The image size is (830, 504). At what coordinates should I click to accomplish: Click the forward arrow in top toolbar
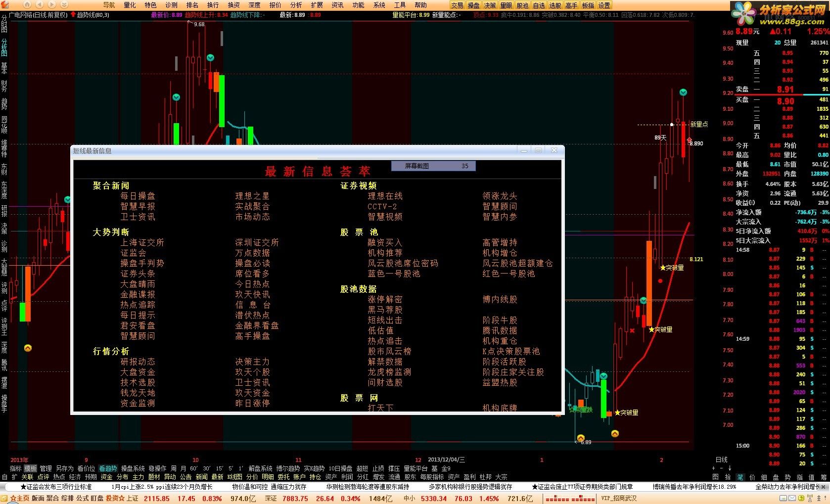51,4
